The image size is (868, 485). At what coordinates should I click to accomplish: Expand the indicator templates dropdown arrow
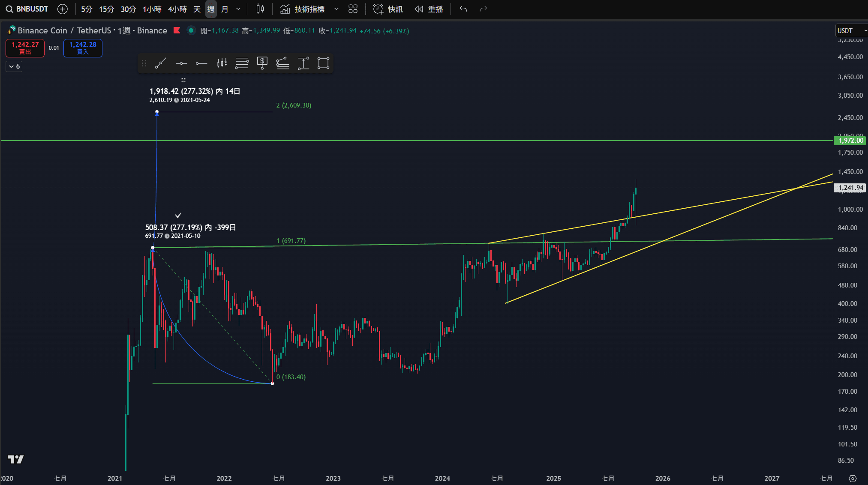tap(336, 9)
